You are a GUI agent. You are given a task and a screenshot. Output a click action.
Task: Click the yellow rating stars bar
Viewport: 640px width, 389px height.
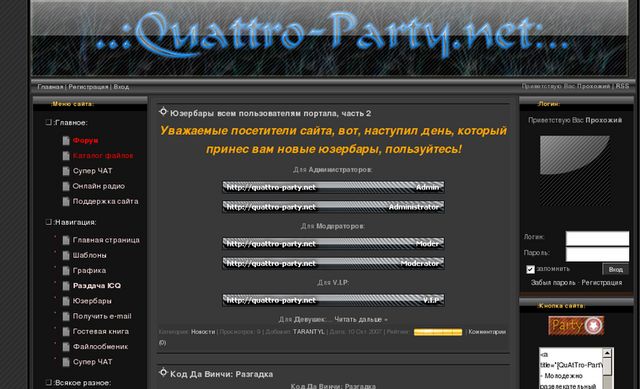438,332
